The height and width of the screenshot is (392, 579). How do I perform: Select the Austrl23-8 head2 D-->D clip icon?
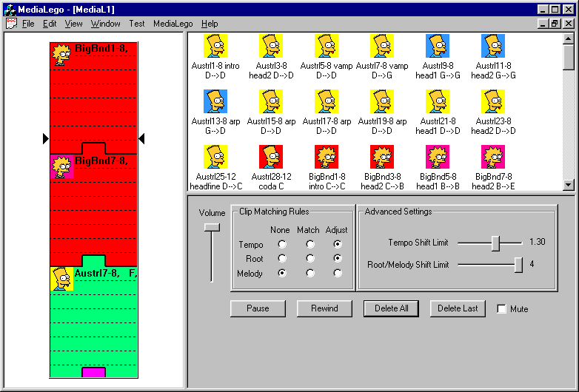(493, 101)
